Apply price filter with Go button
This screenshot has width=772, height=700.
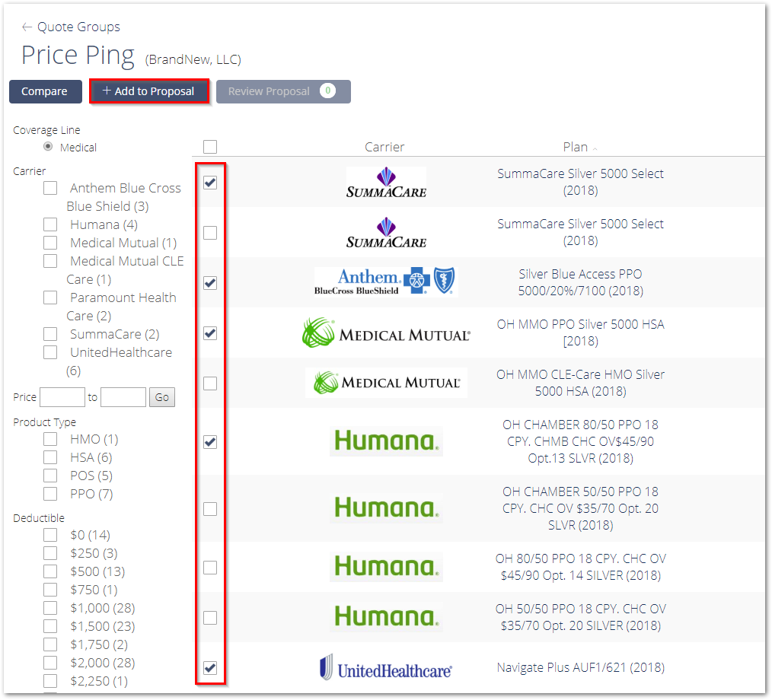coord(161,397)
